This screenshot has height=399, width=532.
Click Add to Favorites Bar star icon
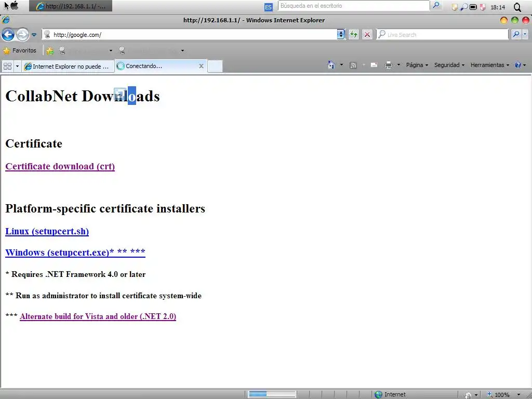50,50
